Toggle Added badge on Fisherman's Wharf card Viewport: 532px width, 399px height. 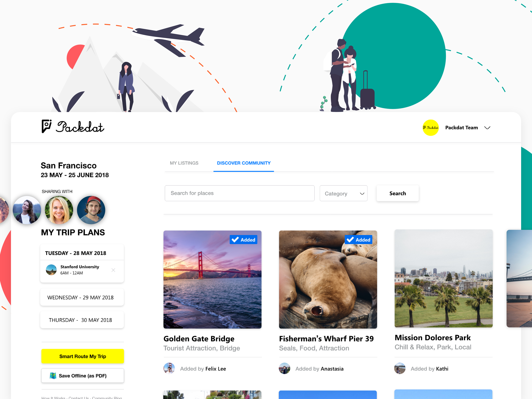coord(358,240)
